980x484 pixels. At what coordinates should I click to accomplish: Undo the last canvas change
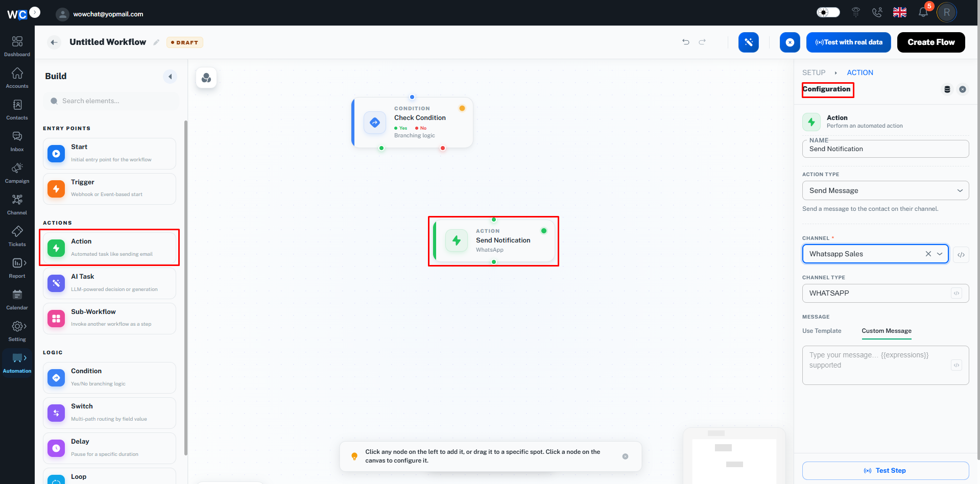[686, 42]
